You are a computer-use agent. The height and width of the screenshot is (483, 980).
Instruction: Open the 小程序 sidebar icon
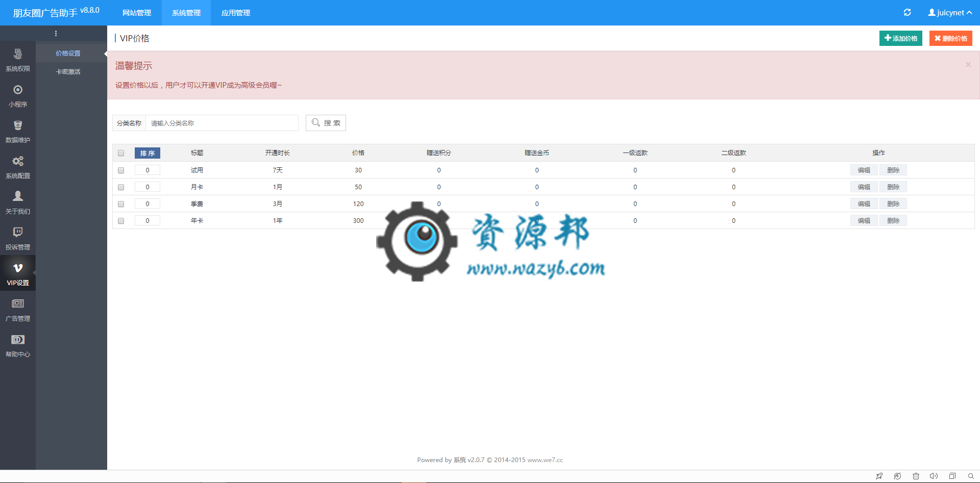pyautogui.click(x=18, y=90)
